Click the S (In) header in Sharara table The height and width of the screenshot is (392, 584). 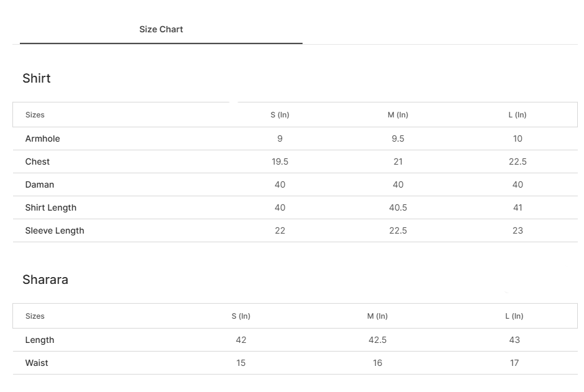pyautogui.click(x=241, y=316)
